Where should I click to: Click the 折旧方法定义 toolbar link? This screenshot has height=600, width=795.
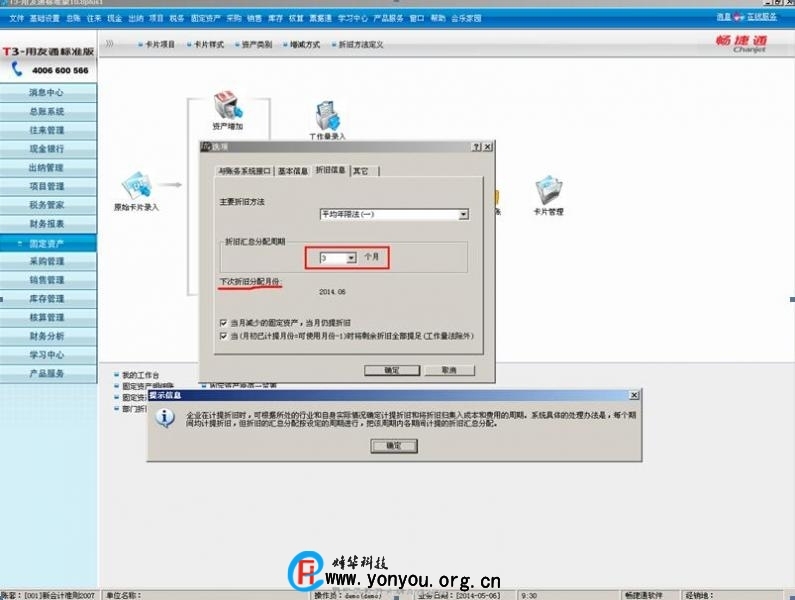[x=360, y=45]
